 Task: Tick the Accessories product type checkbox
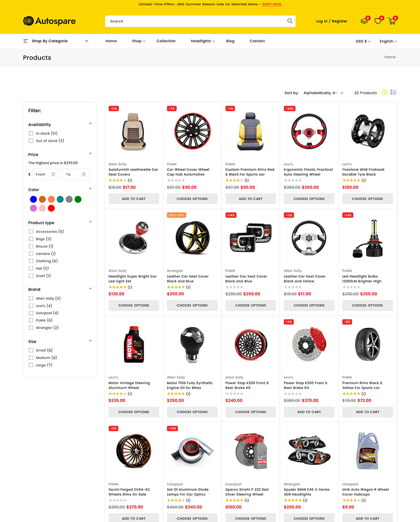click(x=31, y=231)
